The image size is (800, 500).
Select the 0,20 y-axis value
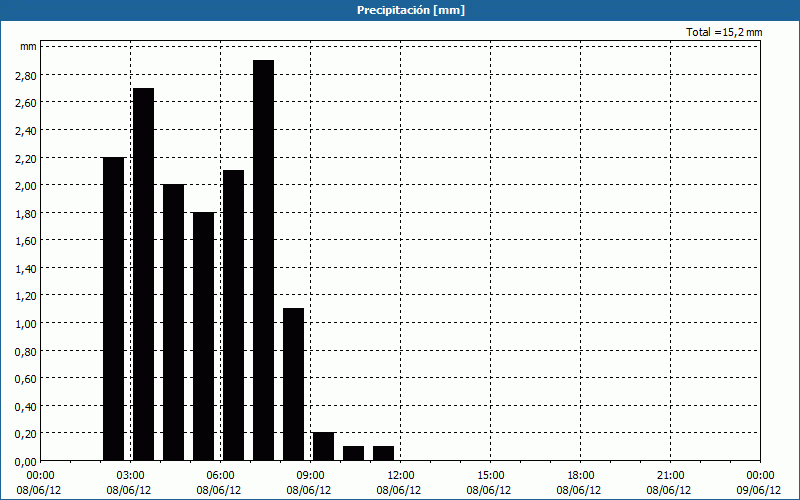pos(26,434)
